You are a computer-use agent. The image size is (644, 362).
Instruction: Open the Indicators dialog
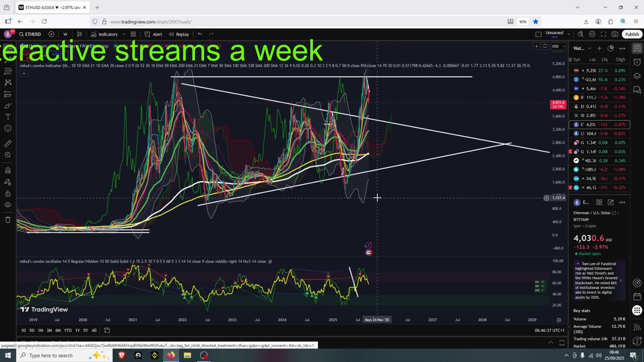point(104,34)
